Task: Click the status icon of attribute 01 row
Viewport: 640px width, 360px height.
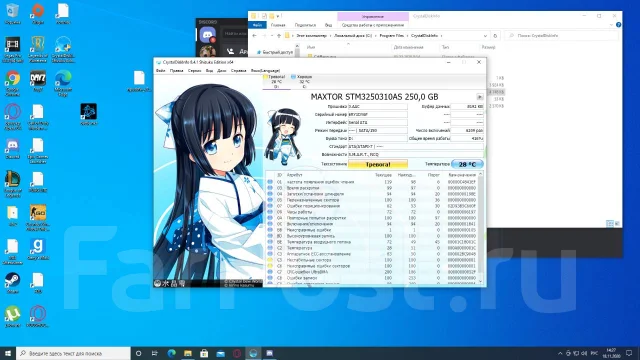Action: [270, 182]
